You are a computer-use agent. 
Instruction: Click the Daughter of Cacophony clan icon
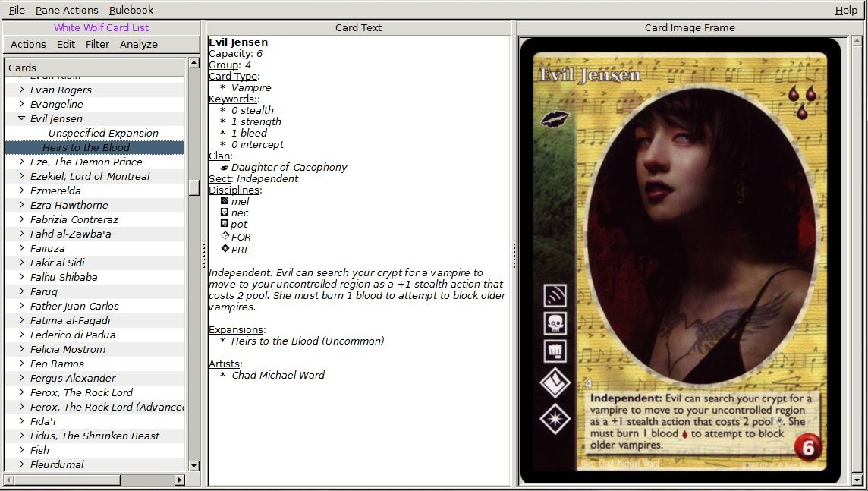[224, 167]
